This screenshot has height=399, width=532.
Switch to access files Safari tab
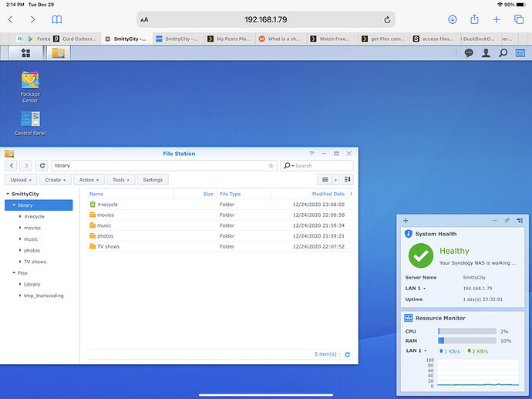tap(435, 39)
